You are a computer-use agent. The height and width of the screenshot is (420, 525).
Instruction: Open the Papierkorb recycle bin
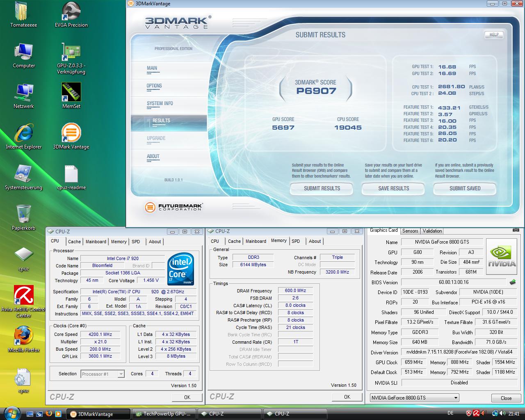[23, 218]
